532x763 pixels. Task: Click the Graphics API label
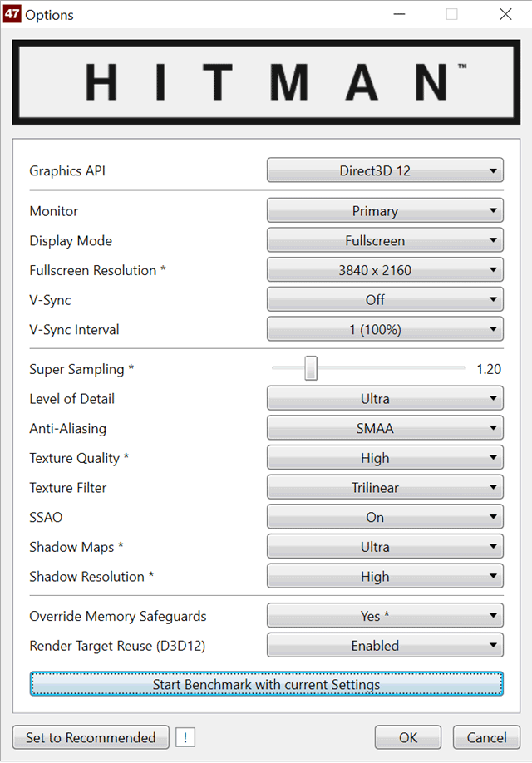(x=67, y=170)
